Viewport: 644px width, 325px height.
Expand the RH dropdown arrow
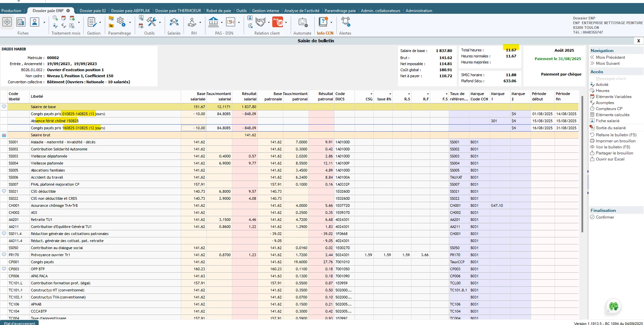200,23
